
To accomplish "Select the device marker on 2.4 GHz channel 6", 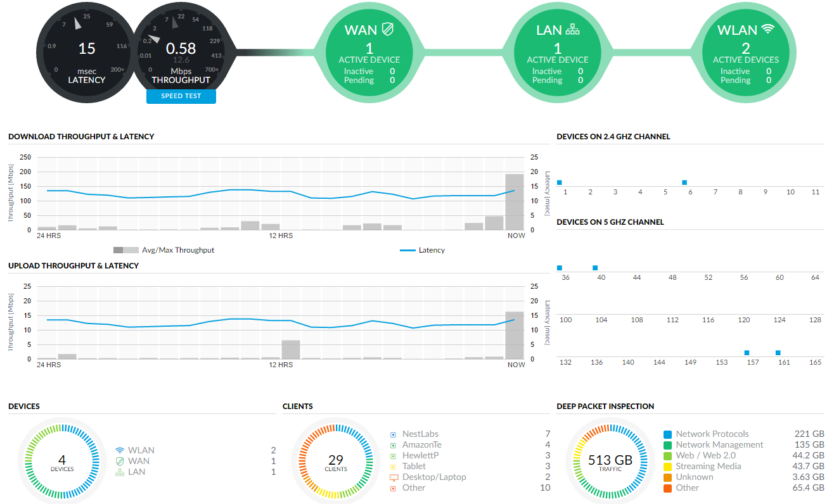I will 684,182.
